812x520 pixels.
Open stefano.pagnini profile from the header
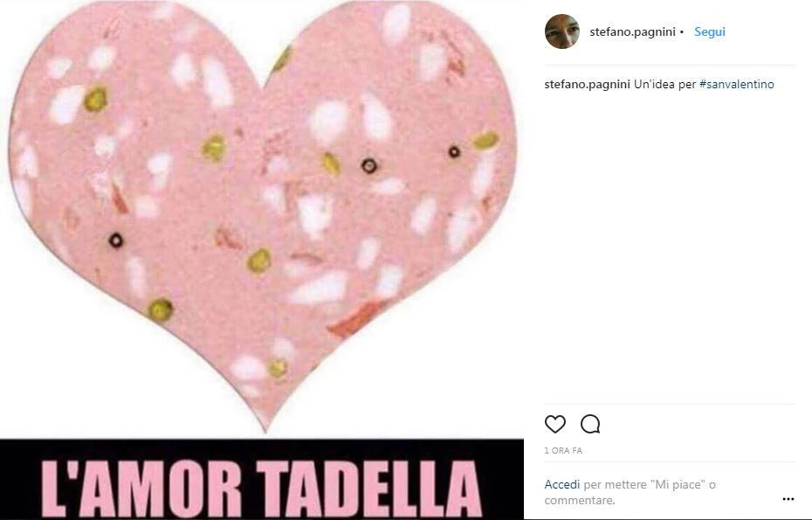632,32
